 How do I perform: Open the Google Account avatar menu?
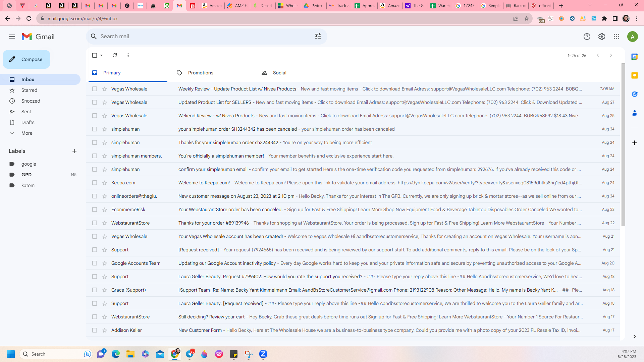632,37
